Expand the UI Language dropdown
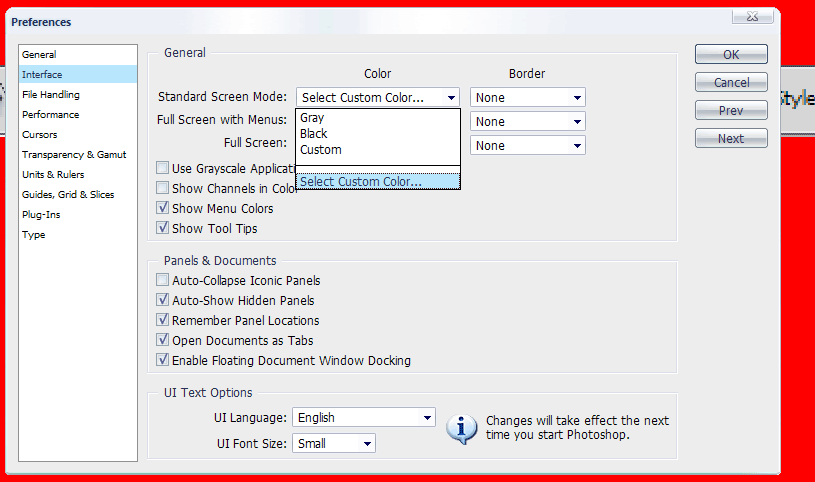Viewport: 815px width, 482px height. (x=364, y=417)
